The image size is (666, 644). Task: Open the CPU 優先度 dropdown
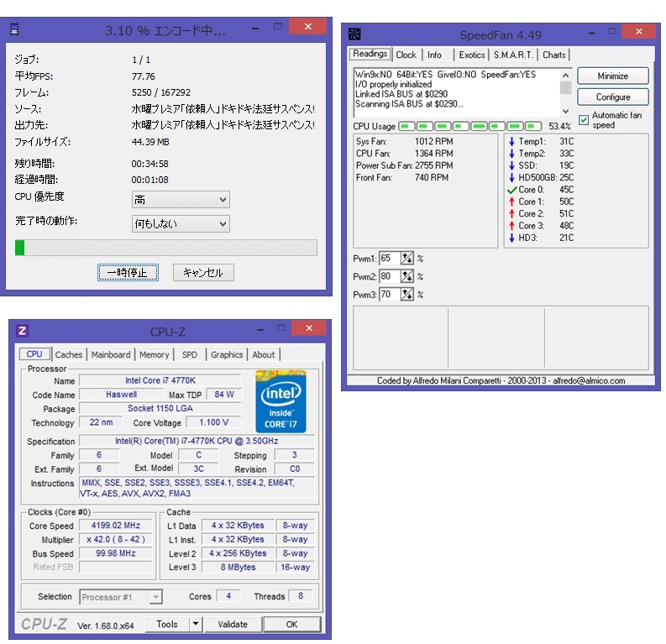[x=181, y=199]
